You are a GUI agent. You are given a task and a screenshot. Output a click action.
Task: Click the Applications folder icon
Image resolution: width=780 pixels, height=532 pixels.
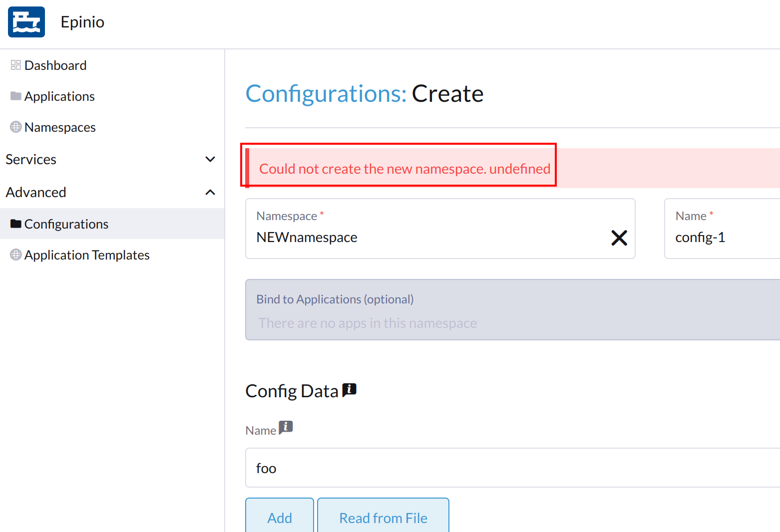(x=14, y=95)
